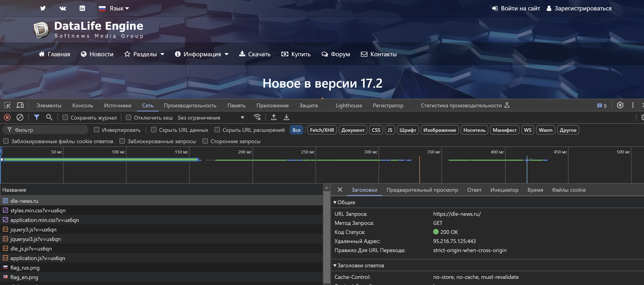Expand the Разделы navigation menu
644x285 pixels.
pos(144,54)
